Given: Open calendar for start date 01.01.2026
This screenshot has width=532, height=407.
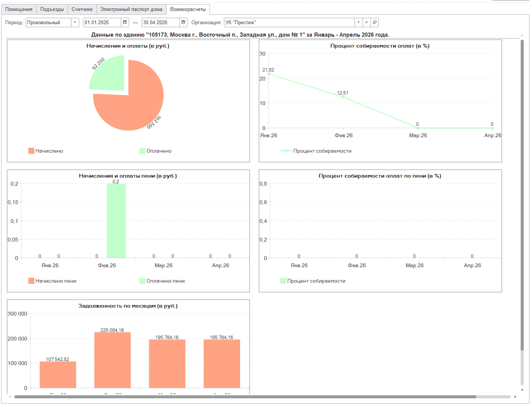Looking at the screenshot, I should pos(125,22).
